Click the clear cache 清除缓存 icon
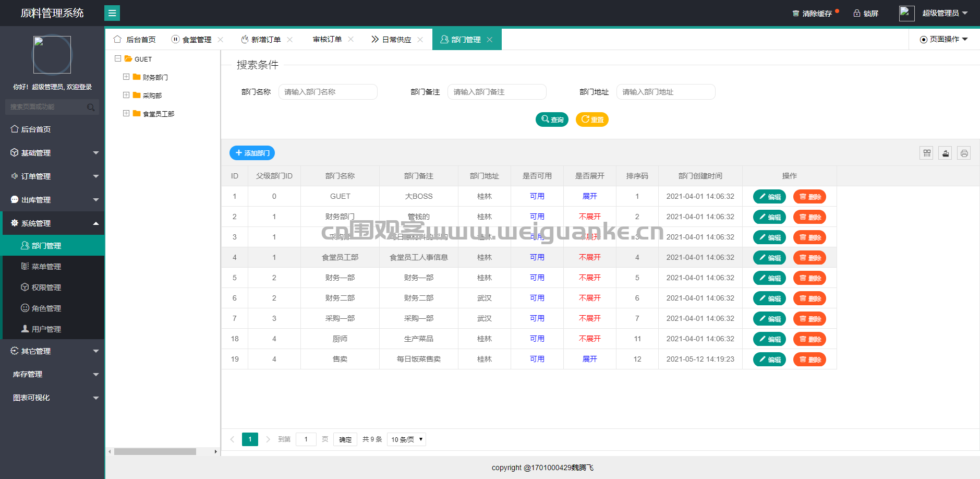The image size is (980, 479). 795,14
